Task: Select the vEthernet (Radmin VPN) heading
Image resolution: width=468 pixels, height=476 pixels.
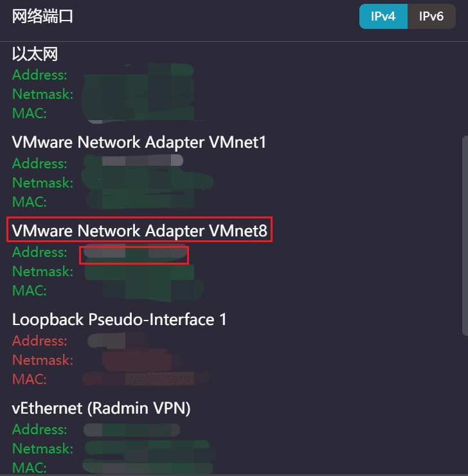Action: tap(101, 408)
